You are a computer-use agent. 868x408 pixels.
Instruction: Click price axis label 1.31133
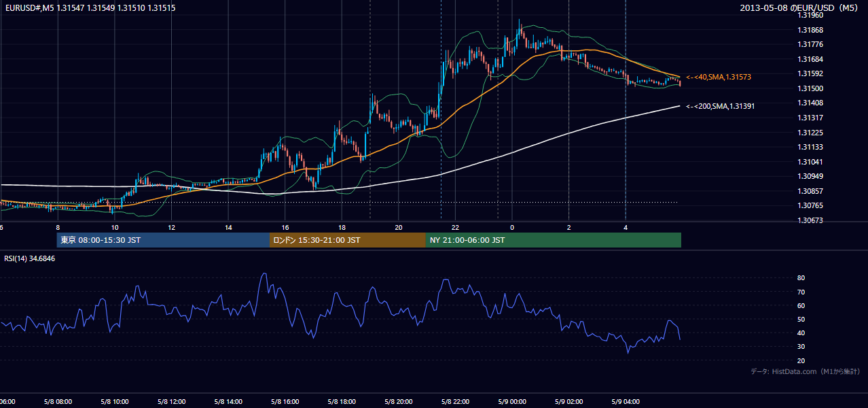[810, 147]
